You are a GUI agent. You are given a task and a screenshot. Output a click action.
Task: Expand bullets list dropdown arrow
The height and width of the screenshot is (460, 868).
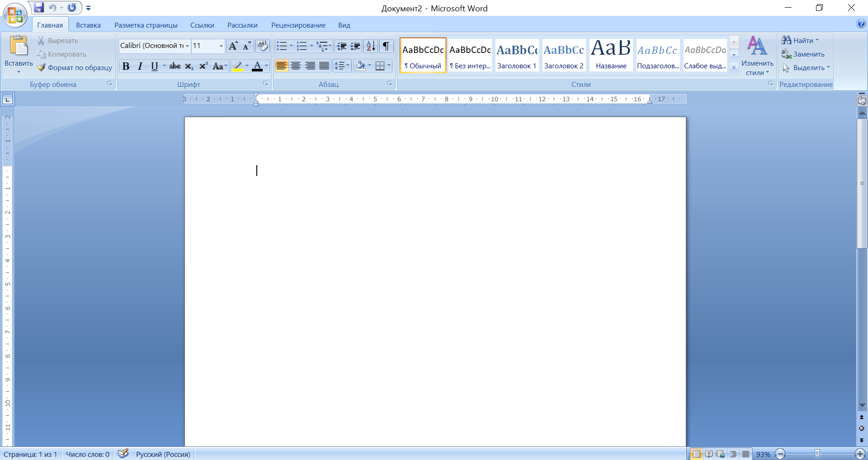point(291,46)
